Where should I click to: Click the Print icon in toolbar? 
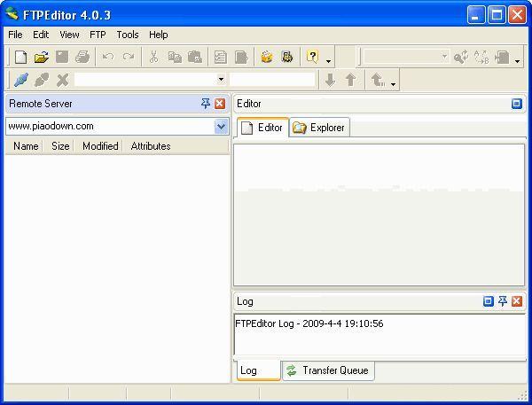82,58
